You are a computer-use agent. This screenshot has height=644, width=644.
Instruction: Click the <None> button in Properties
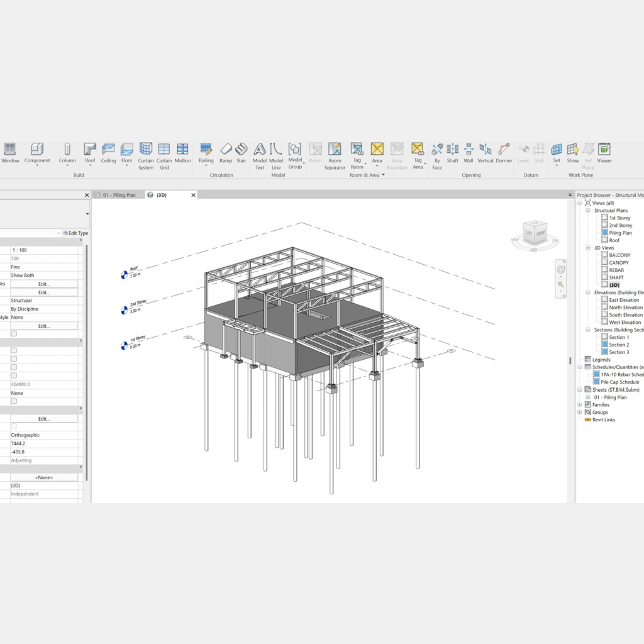click(44, 477)
